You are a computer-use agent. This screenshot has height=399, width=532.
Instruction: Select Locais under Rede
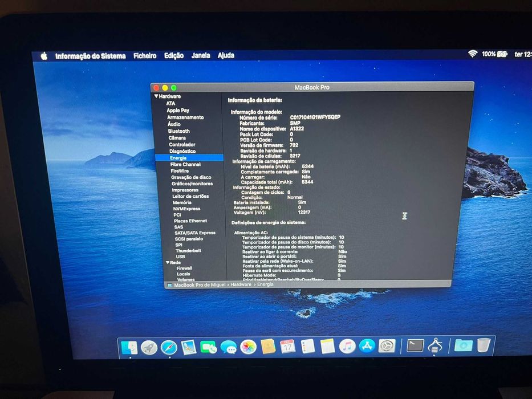[x=184, y=274]
